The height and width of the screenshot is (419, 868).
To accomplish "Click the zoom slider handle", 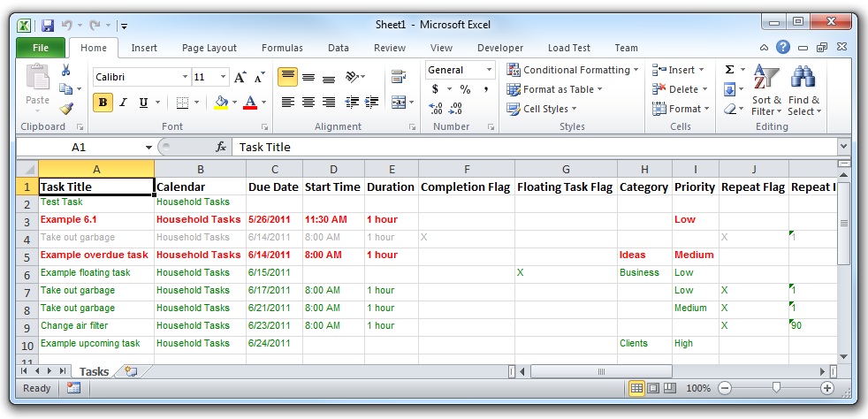I will [776, 388].
